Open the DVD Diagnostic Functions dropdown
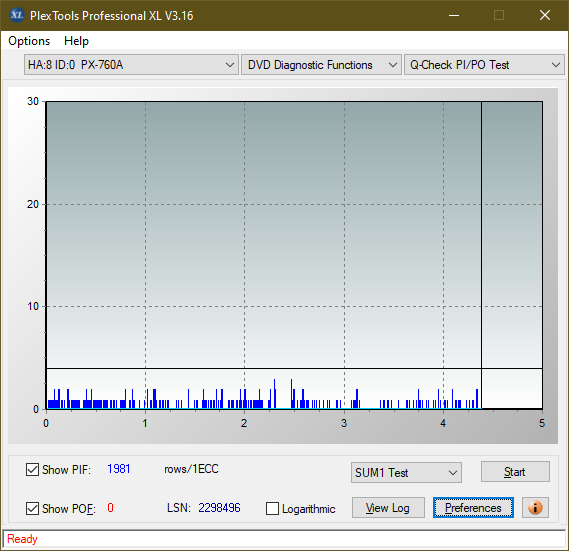 [321, 65]
